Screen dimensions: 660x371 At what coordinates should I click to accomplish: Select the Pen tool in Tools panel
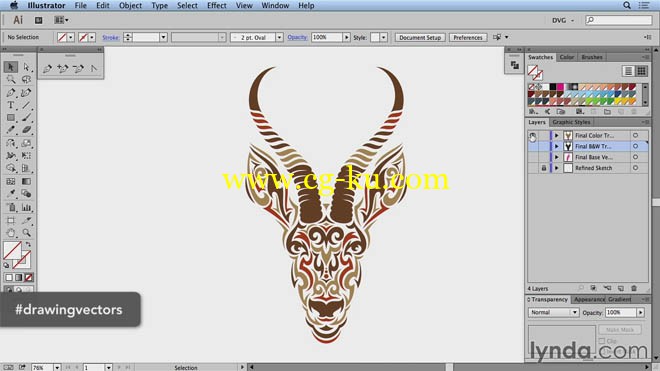(x=11, y=93)
